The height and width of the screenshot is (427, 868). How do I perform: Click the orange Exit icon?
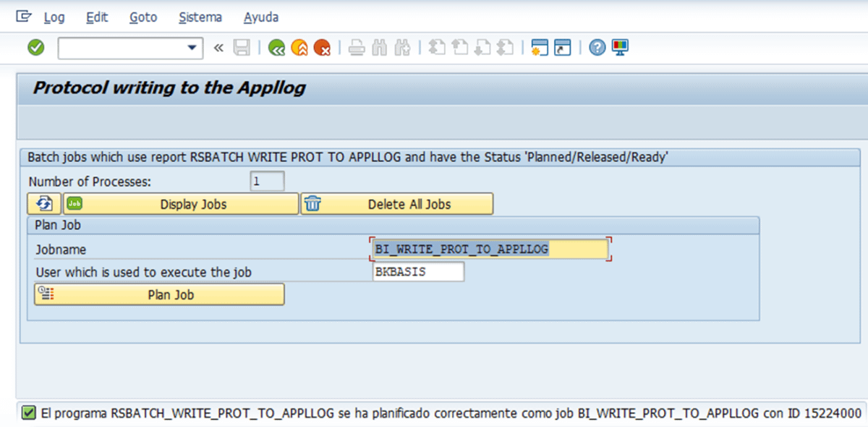tap(299, 48)
